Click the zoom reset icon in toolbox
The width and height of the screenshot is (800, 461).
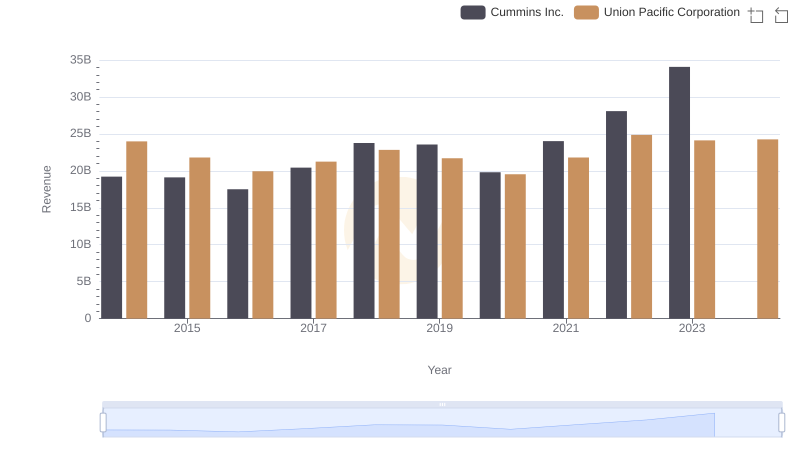pos(781,15)
